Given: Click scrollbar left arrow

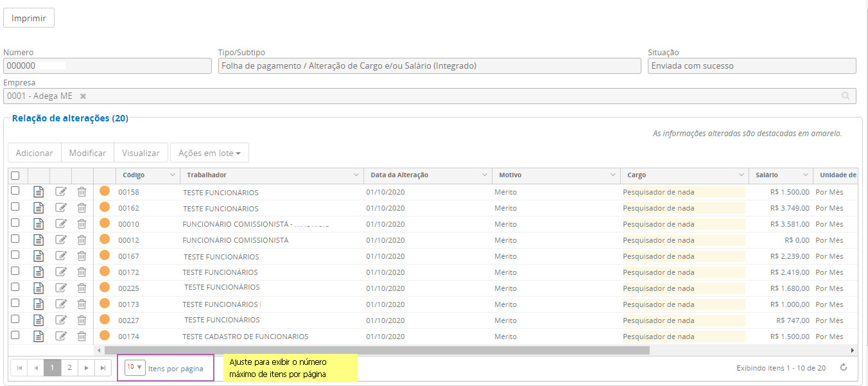Looking at the screenshot, I should click(x=98, y=351).
